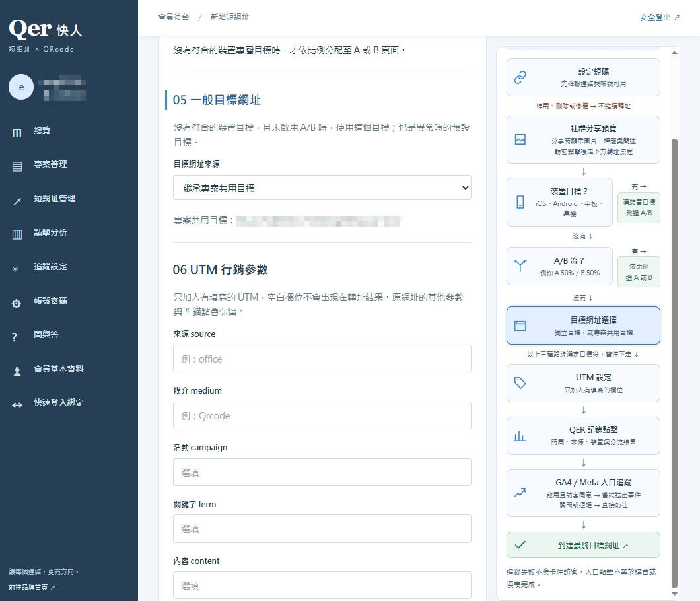Open 點擊分析 in the sidebar
This screenshot has width=700, height=601.
coord(50,232)
